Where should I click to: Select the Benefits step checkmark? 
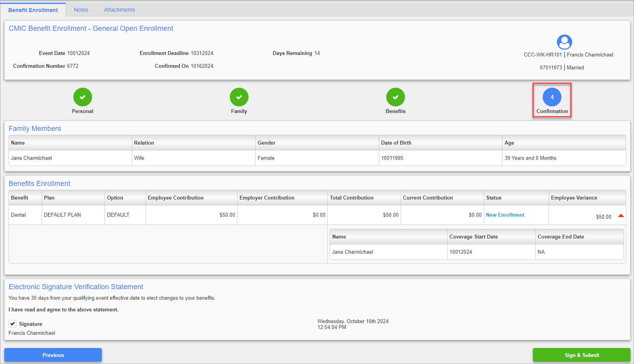(x=396, y=97)
